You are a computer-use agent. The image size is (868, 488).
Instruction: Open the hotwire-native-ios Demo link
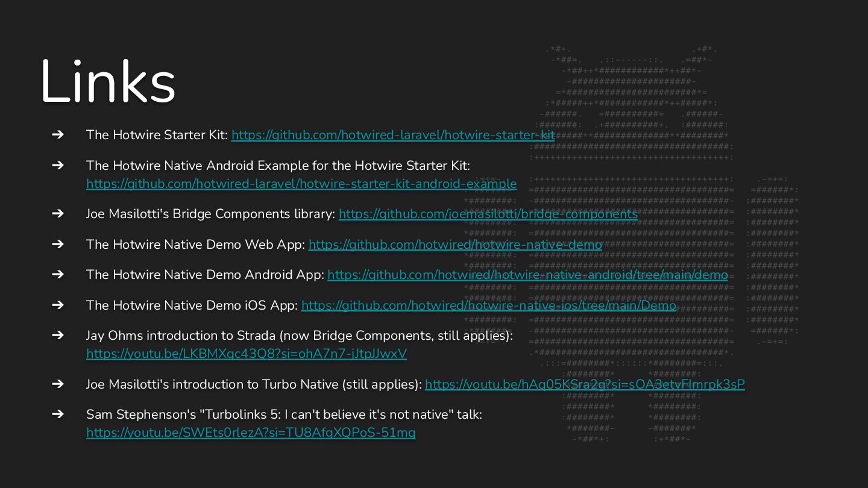tap(489, 305)
